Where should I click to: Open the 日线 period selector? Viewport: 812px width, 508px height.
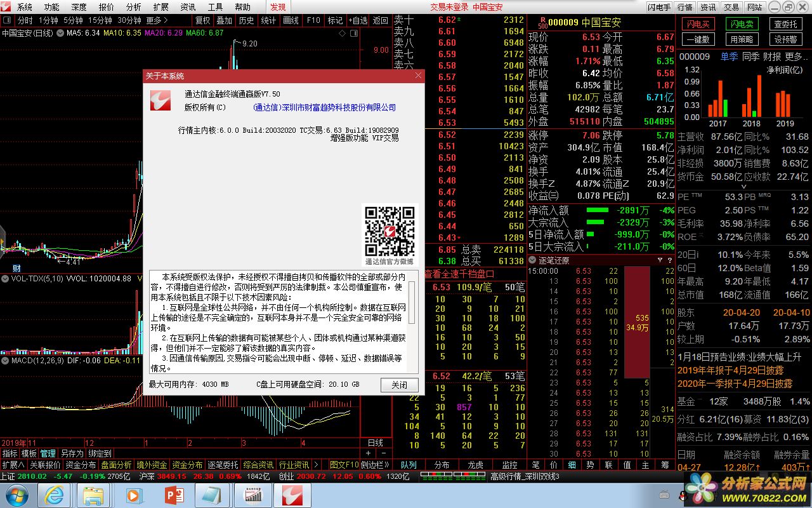(376, 443)
